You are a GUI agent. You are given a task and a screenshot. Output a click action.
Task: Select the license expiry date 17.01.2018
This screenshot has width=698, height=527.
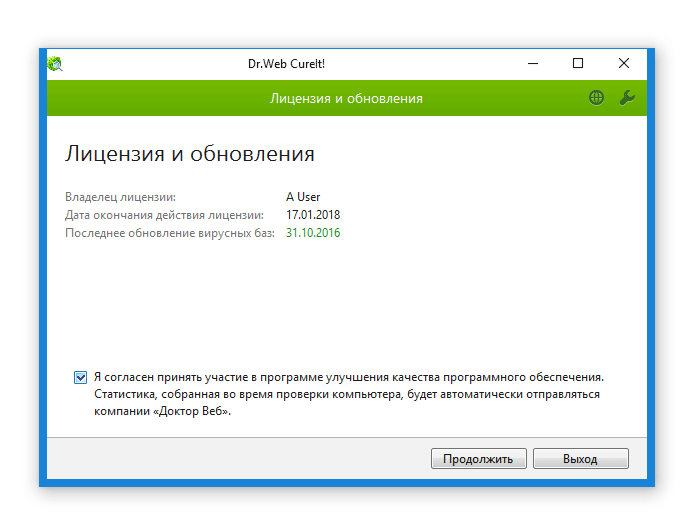click(313, 215)
